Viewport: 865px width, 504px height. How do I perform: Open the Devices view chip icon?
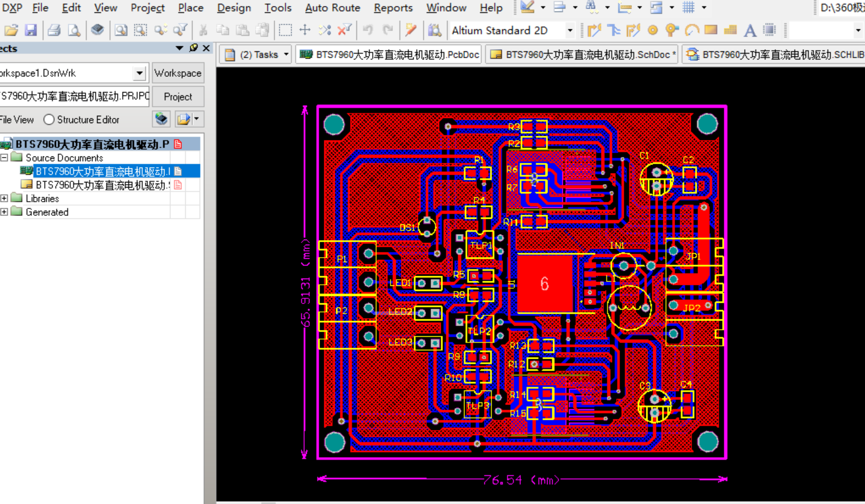[x=97, y=30]
